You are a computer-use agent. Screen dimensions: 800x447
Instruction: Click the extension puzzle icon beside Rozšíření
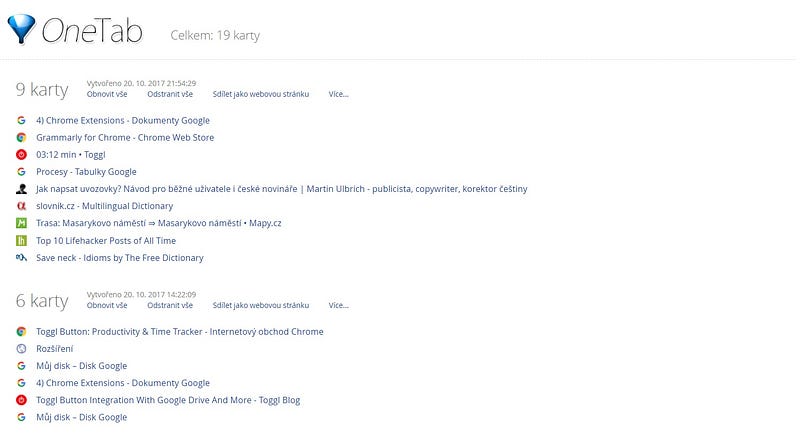(x=21, y=349)
